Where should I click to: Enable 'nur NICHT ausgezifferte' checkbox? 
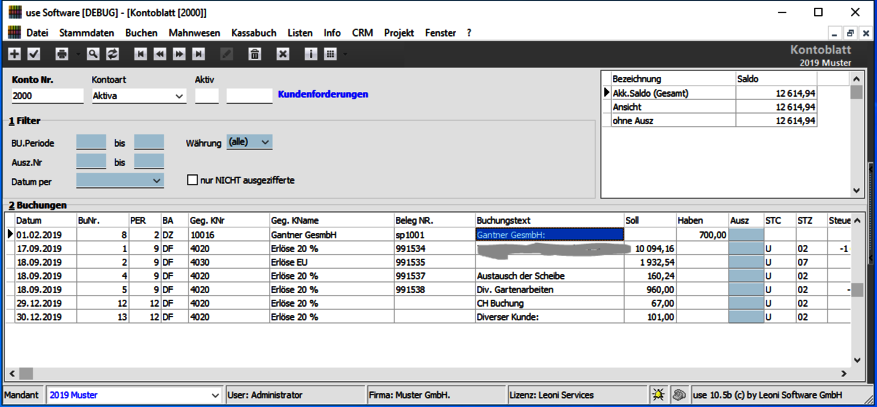pyautogui.click(x=194, y=181)
